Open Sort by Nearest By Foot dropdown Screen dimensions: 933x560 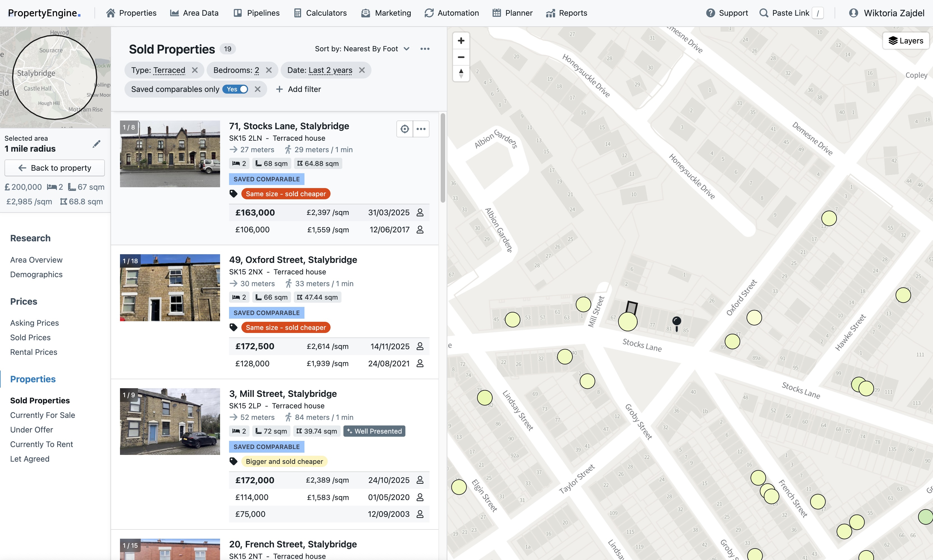[362, 49]
